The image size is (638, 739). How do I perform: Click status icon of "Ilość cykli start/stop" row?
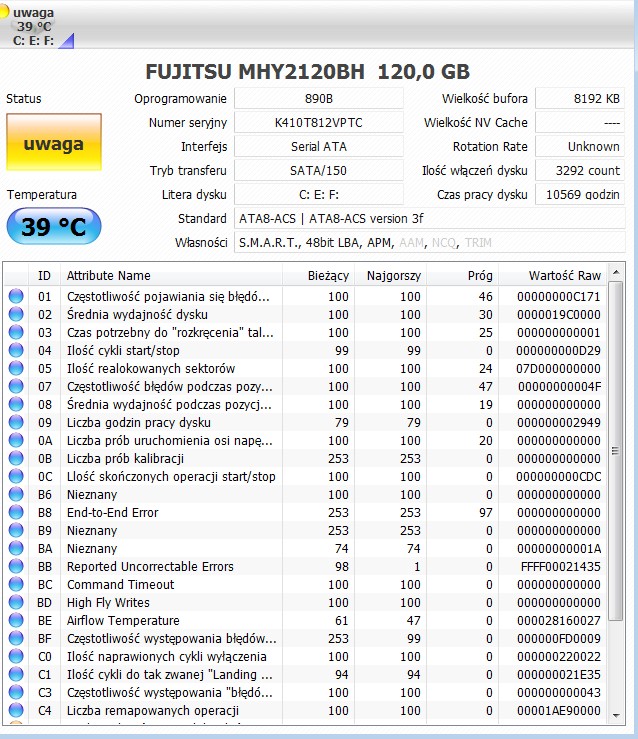click(16, 350)
